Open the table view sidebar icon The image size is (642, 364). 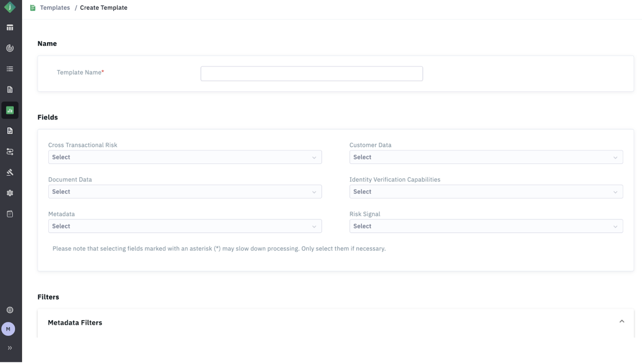tap(10, 28)
